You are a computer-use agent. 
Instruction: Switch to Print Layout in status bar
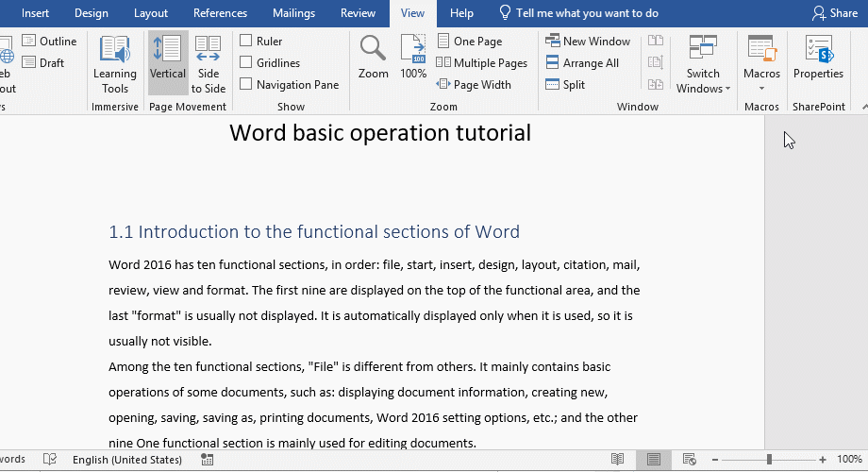(x=653, y=460)
